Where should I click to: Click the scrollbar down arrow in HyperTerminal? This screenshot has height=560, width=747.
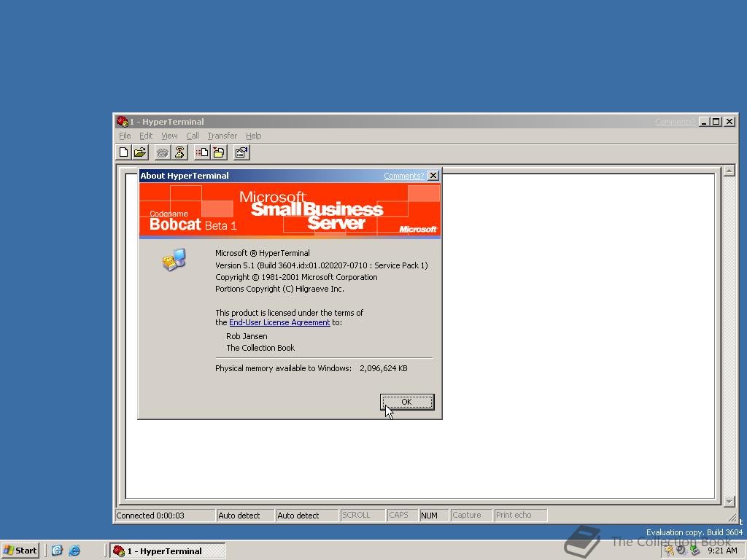[729, 501]
